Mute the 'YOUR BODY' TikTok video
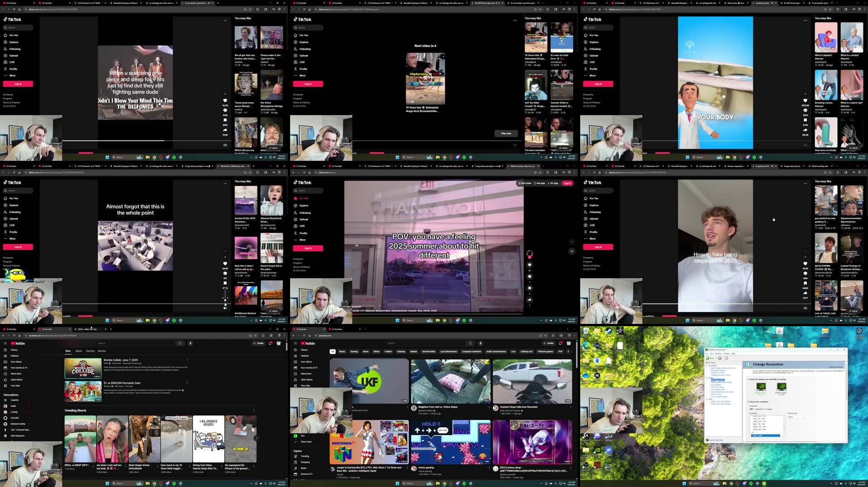Image resolution: width=868 pixels, height=487 pixels. coord(805,145)
